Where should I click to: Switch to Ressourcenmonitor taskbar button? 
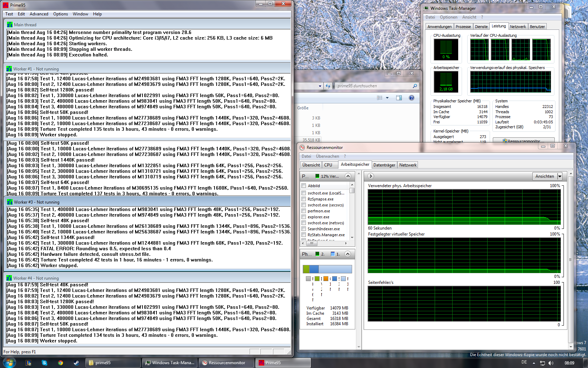point(226,363)
